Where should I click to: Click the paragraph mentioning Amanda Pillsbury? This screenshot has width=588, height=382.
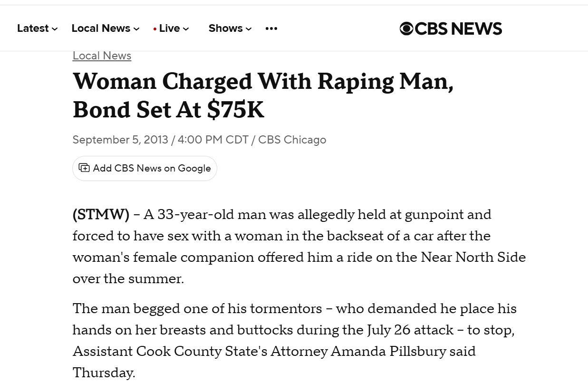[x=294, y=340]
